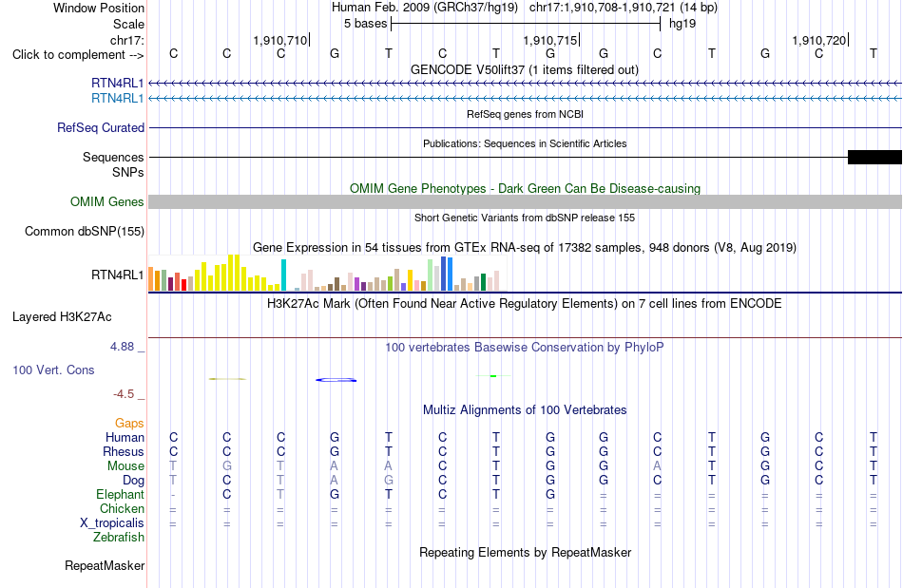Click the 'Click to complement -->' label
The height and width of the screenshot is (588, 903).
(78, 55)
